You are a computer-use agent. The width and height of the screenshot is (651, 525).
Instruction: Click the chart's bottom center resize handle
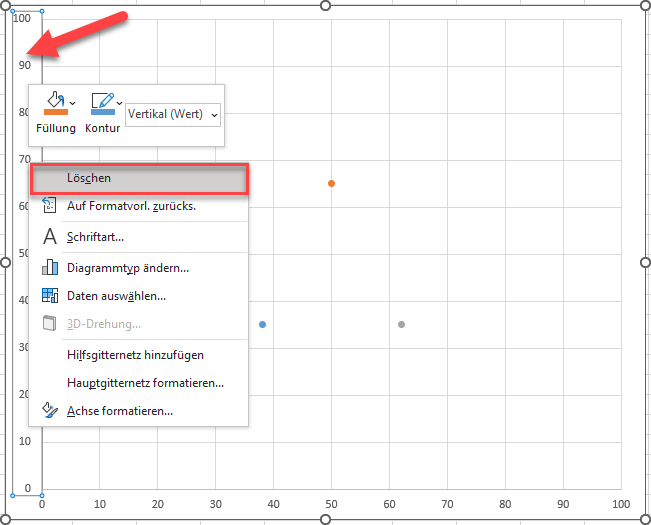pyautogui.click(x=326, y=519)
